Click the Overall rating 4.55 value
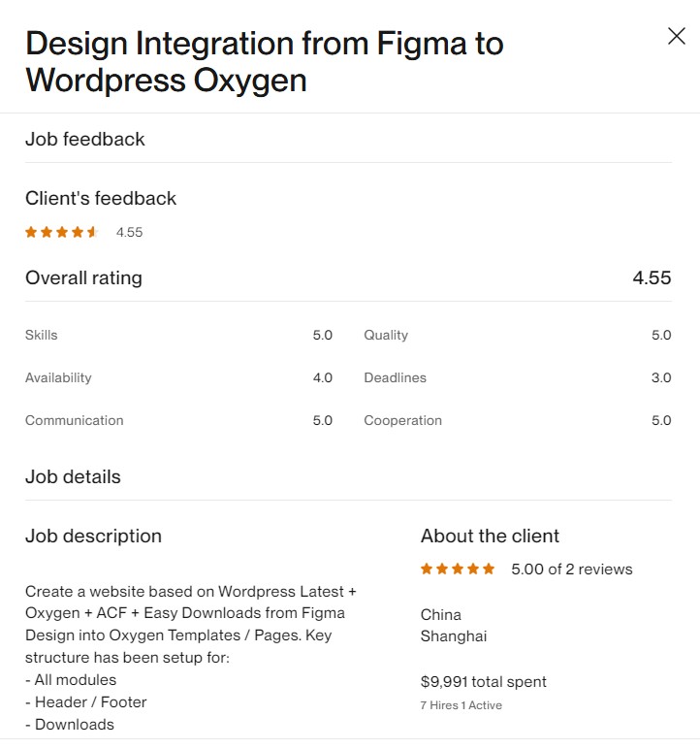Image resolution: width=700 pixels, height=749 pixels. [x=652, y=277]
